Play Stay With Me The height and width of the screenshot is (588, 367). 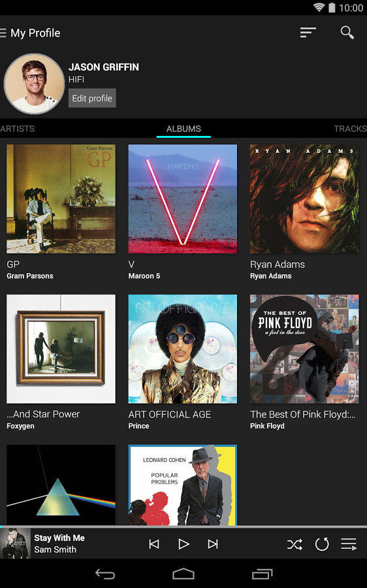tap(183, 544)
